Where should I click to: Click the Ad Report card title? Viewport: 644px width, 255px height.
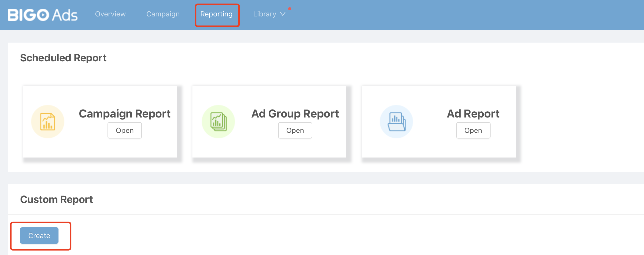473,114
